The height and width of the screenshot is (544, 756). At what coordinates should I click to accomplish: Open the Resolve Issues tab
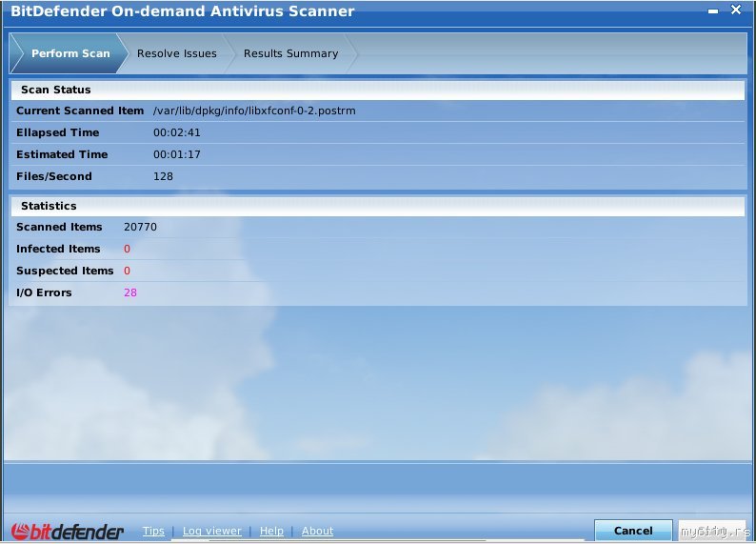coord(176,53)
